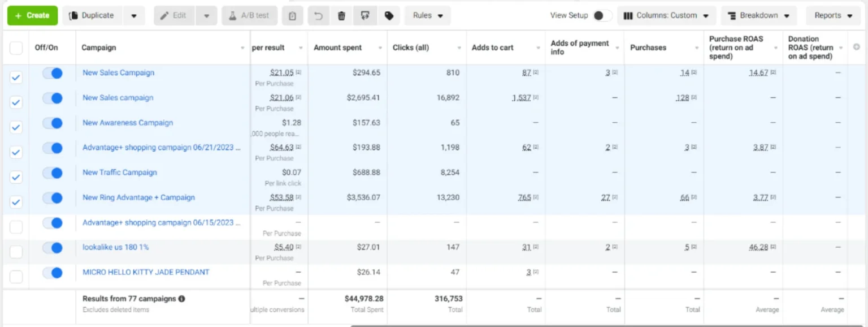The height and width of the screenshot is (327, 868).
Task: Click the undo arrow icon
Action: 319,16
